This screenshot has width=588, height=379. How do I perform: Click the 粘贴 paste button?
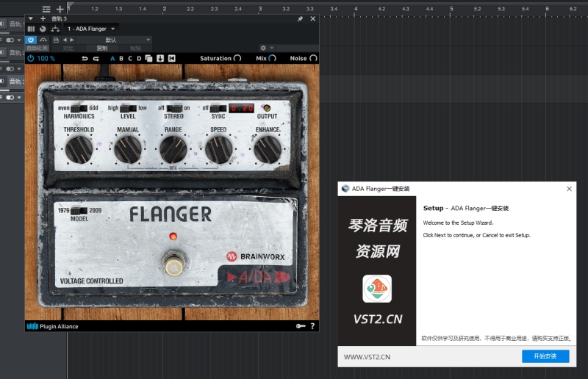click(x=135, y=48)
